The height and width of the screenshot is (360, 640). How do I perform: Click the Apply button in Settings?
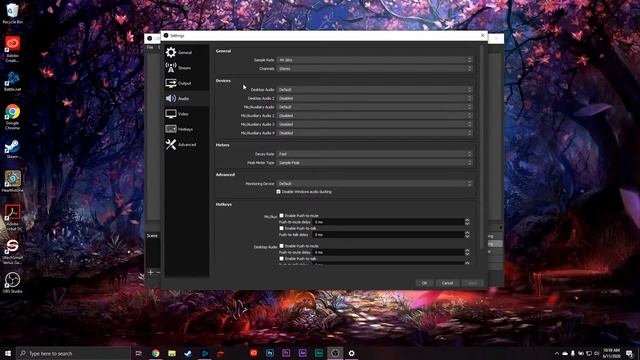[473, 283]
